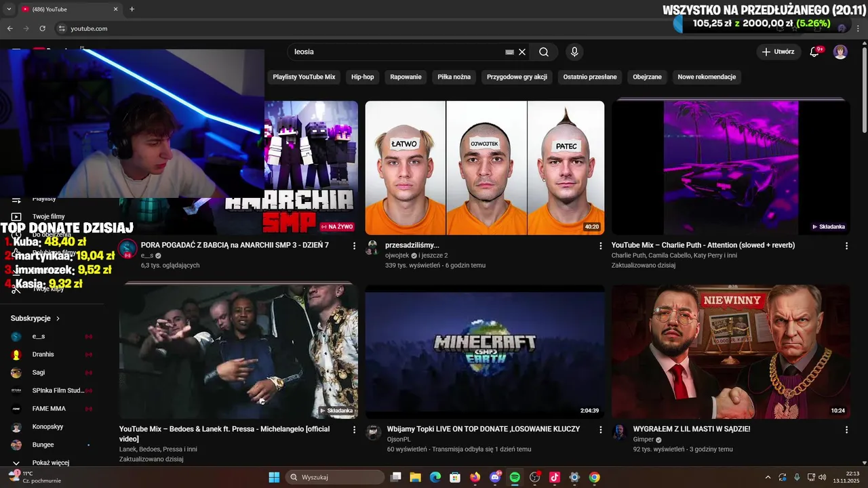Open Microsoft Edge from the taskbar
The width and height of the screenshot is (868, 488).
(x=435, y=477)
